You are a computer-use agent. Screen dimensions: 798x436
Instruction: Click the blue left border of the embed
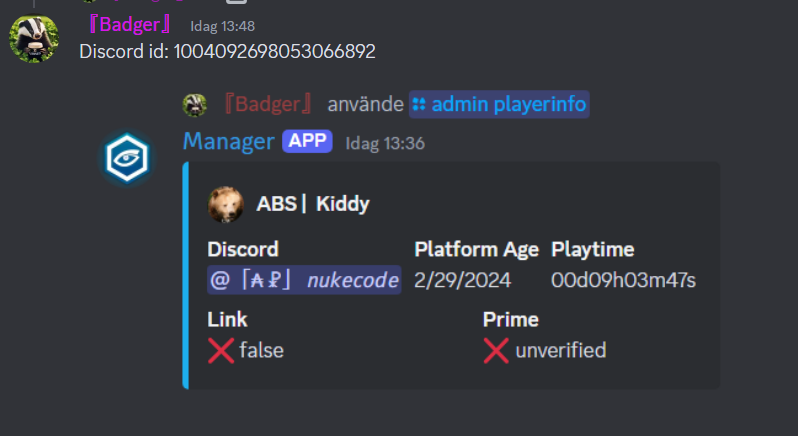[x=186, y=275]
